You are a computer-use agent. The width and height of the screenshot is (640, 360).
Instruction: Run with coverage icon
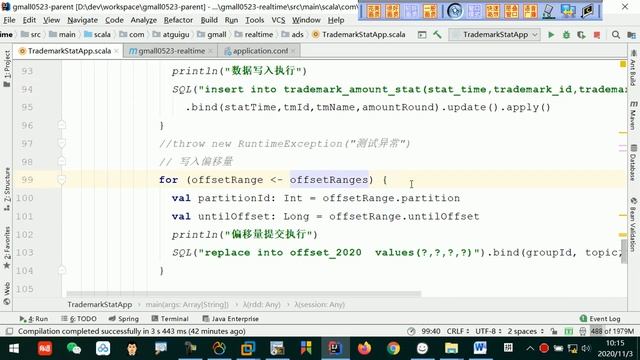pos(581,35)
